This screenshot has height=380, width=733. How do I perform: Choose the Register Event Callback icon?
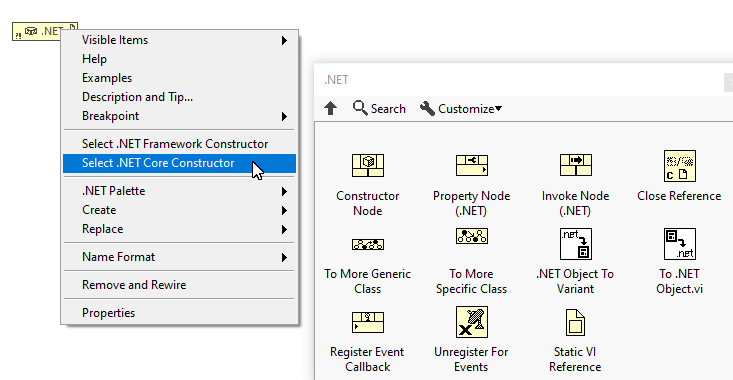pyautogui.click(x=368, y=323)
